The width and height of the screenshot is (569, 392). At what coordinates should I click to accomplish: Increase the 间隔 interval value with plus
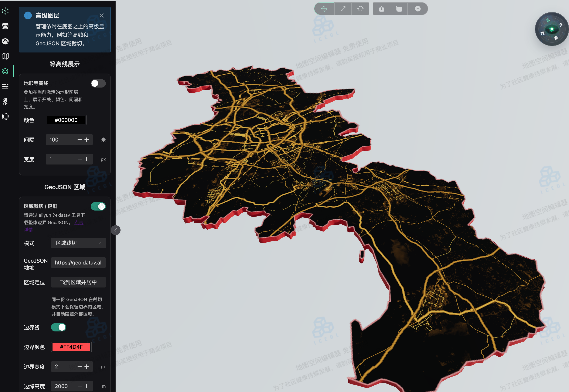(x=87, y=140)
